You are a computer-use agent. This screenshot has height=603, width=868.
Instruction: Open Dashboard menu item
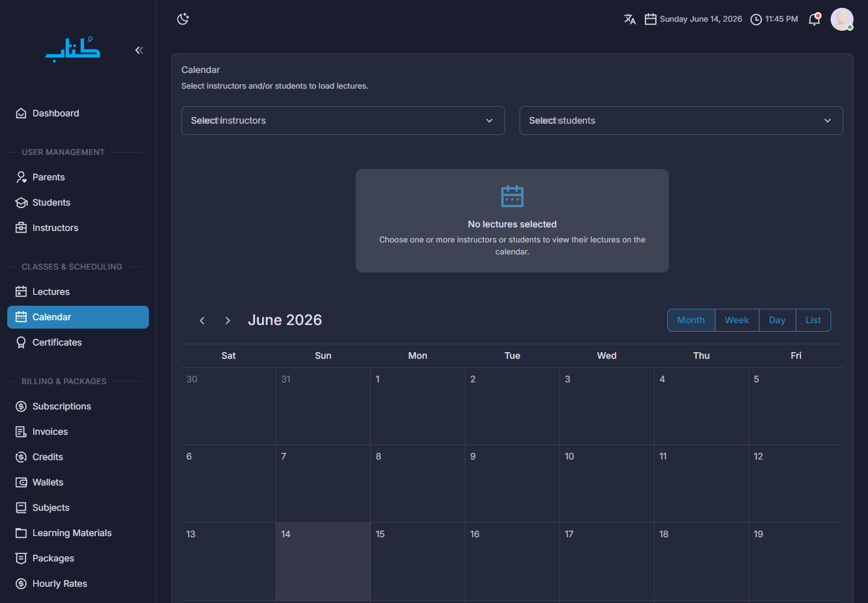[x=78, y=113]
